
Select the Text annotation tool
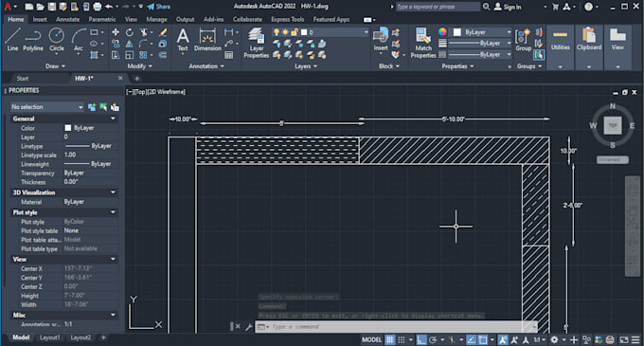tap(183, 40)
